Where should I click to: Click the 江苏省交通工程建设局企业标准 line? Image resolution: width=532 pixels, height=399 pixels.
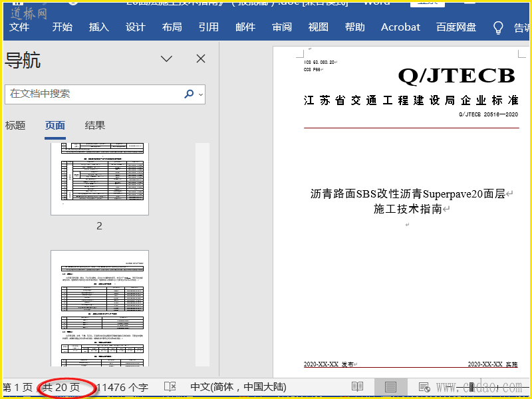click(411, 100)
